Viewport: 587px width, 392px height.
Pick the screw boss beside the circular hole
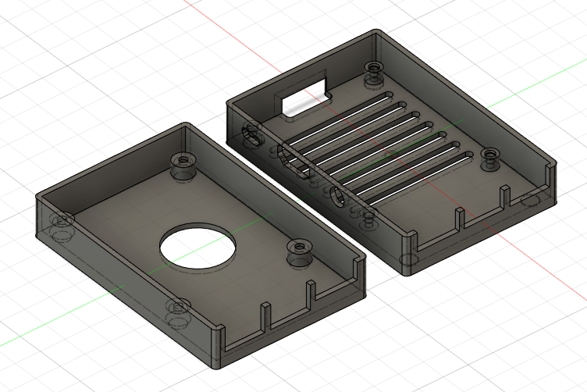point(300,252)
